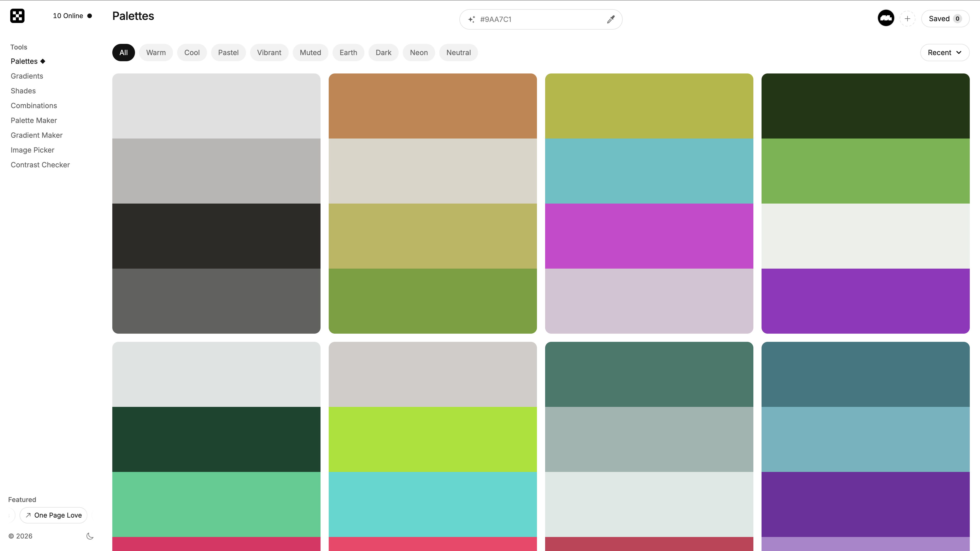
Task: Select pale lilac swatch in third palette
Action: click(x=649, y=301)
